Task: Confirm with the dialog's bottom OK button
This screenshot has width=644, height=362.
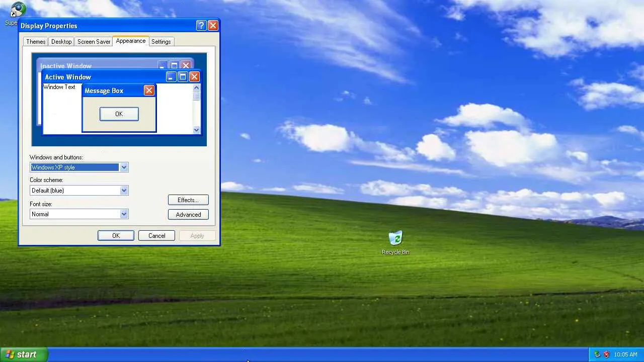Action: 116,236
